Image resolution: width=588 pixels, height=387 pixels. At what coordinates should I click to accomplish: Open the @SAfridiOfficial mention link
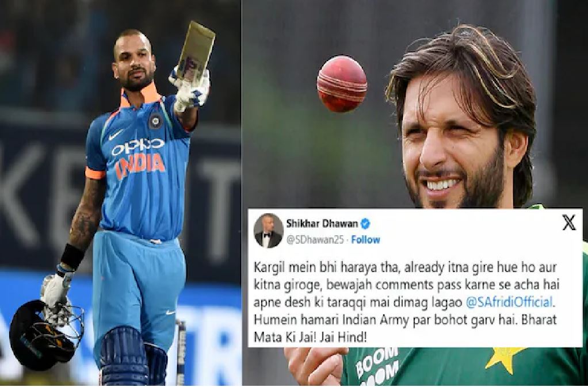pos(509,302)
